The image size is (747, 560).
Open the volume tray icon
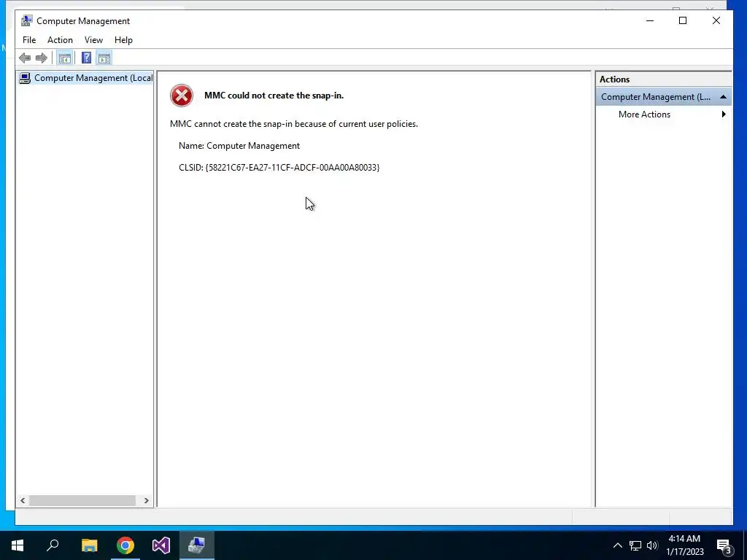(x=652, y=545)
